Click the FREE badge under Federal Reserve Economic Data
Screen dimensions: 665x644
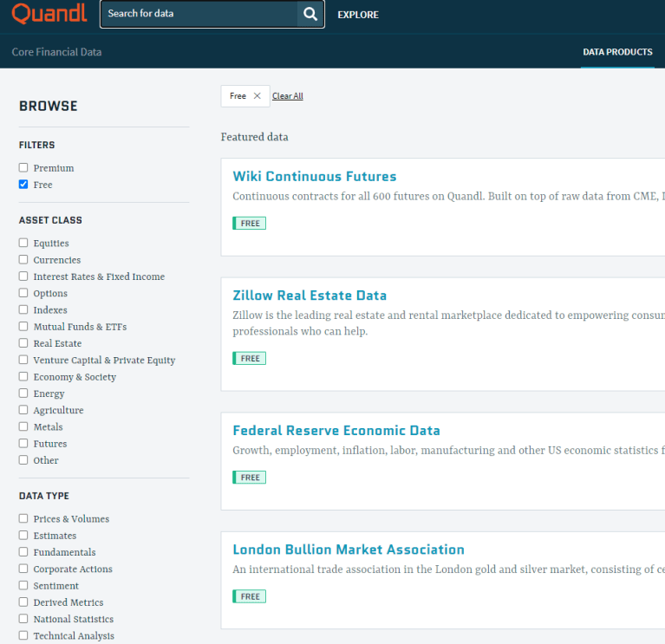[x=250, y=478]
